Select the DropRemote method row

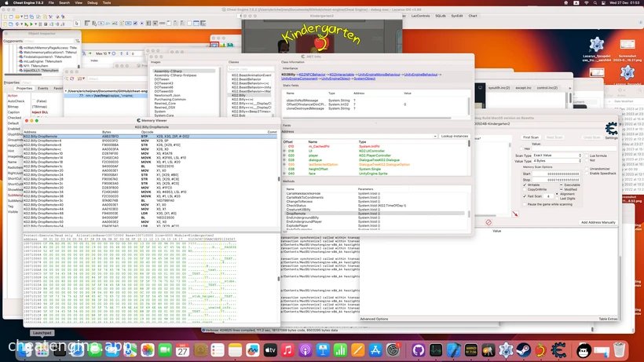pyautogui.click(x=375, y=214)
